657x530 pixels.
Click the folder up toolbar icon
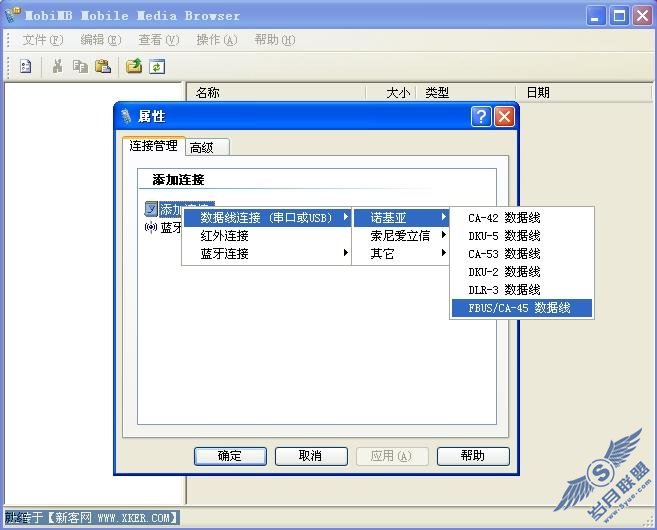pyautogui.click(x=134, y=66)
